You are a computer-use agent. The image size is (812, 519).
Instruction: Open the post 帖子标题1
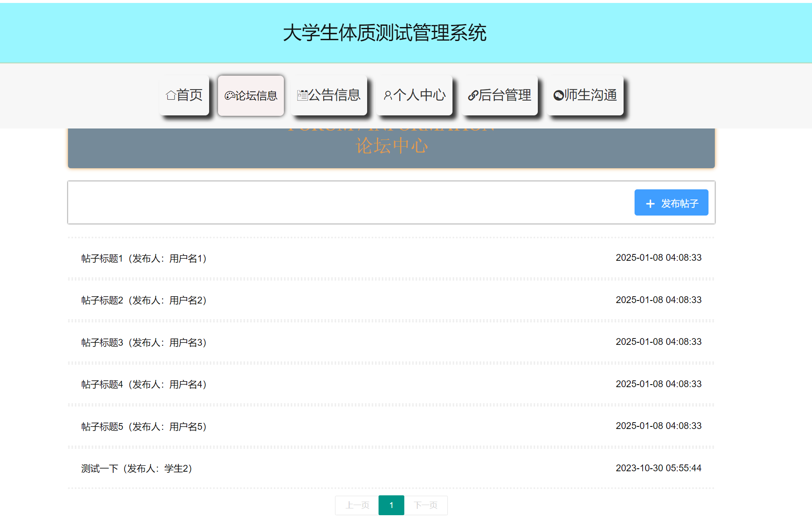[144, 258]
